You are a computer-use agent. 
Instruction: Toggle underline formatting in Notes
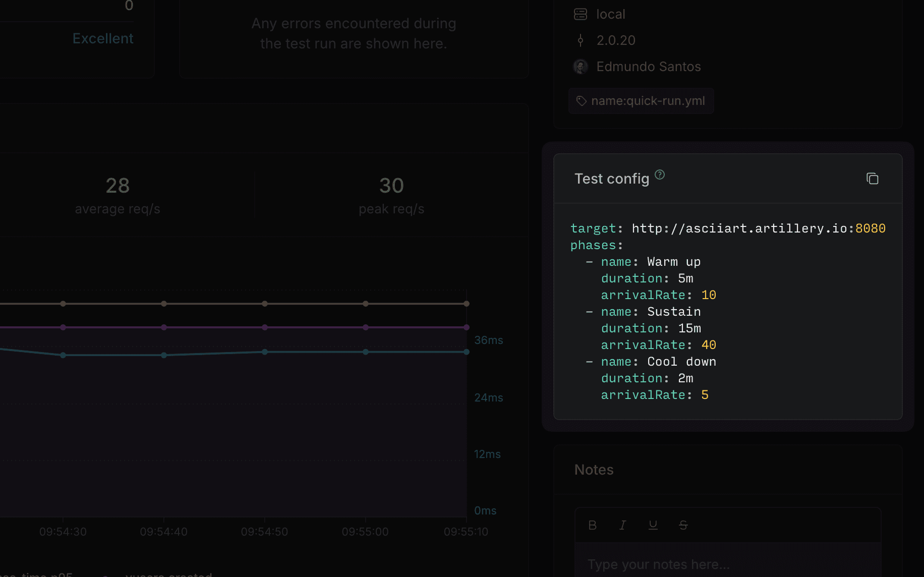tap(653, 525)
